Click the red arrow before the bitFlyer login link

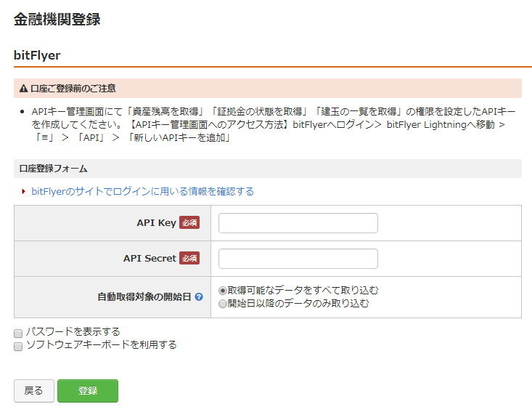23,192
